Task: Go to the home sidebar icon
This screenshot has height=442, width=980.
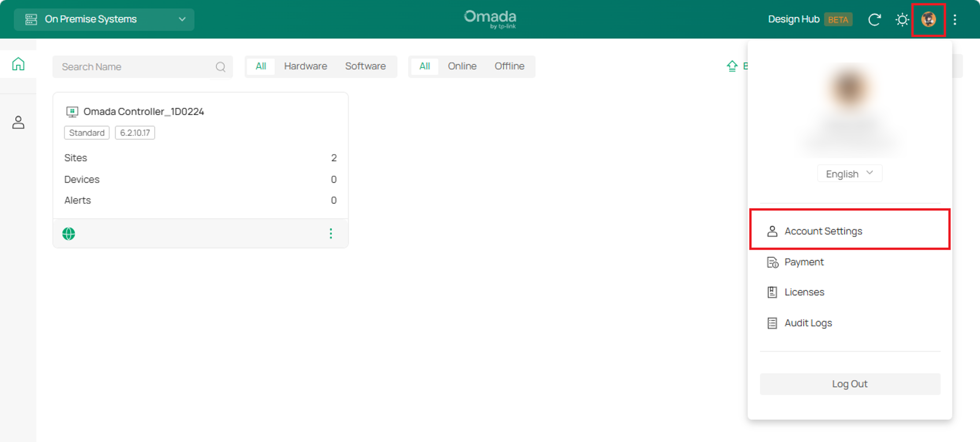Action: [x=18, y=64]
